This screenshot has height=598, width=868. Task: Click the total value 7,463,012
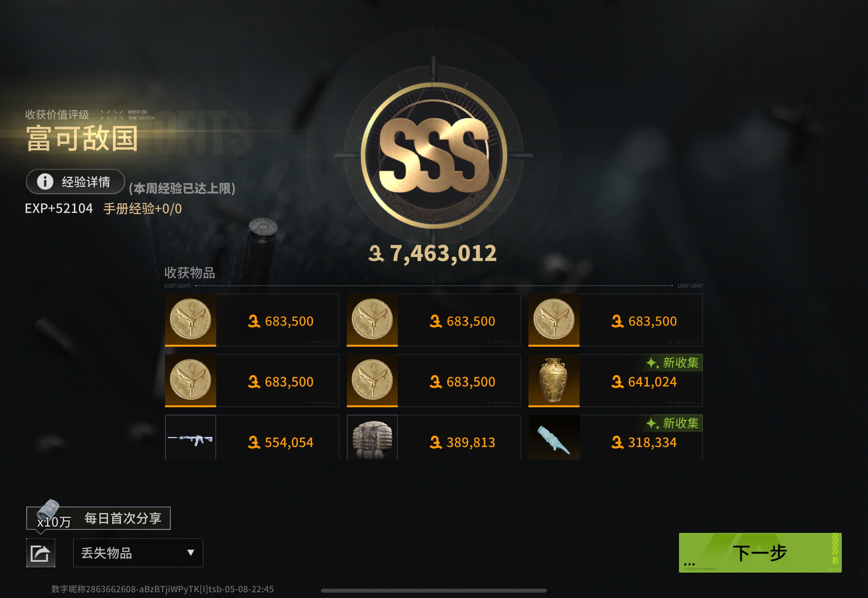(433, 253)
